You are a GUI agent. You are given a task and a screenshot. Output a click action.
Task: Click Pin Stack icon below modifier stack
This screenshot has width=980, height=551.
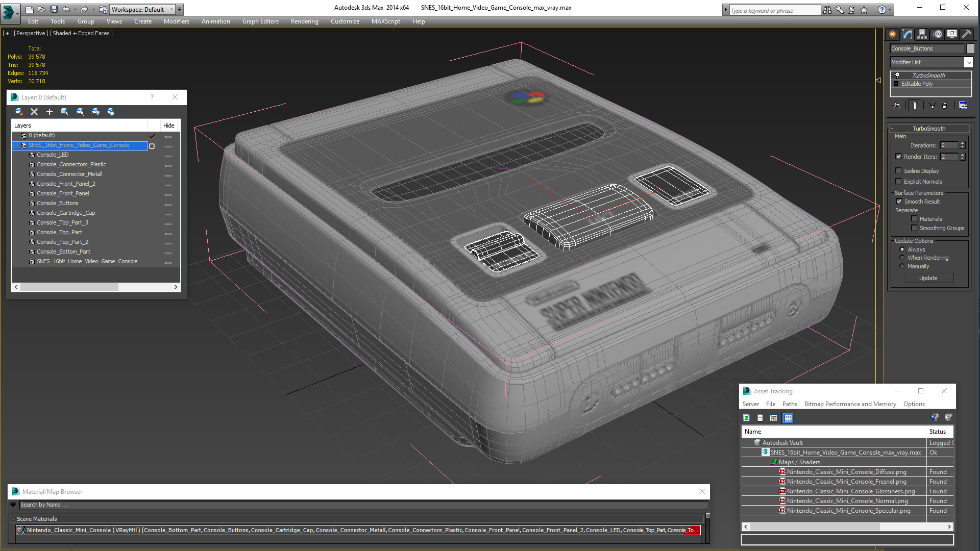click(897, 106)
